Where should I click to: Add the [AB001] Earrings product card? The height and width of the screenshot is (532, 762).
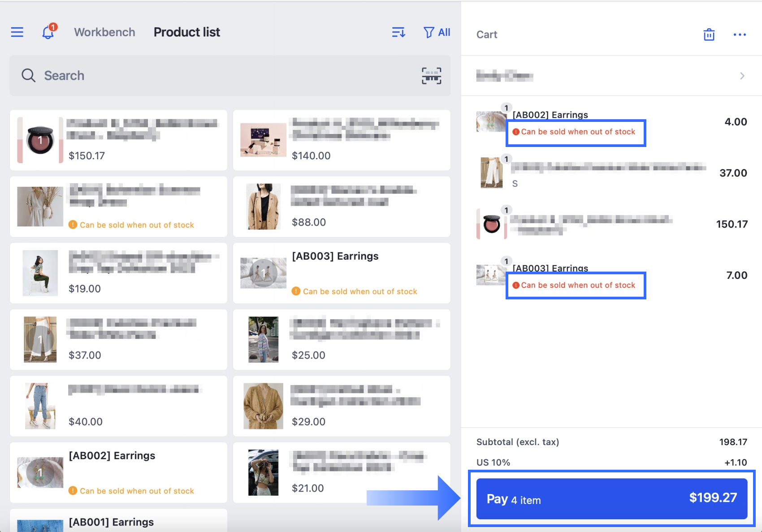point(118,521)
